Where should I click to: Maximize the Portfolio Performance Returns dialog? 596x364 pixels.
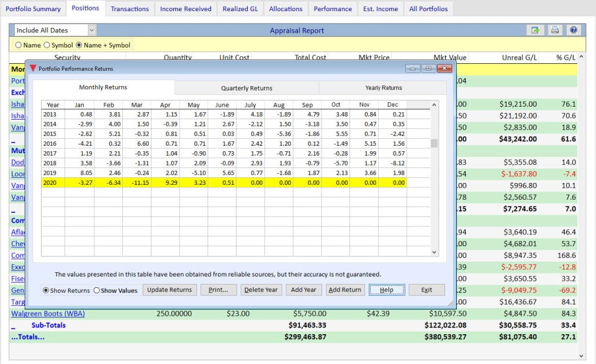point(428,68)
